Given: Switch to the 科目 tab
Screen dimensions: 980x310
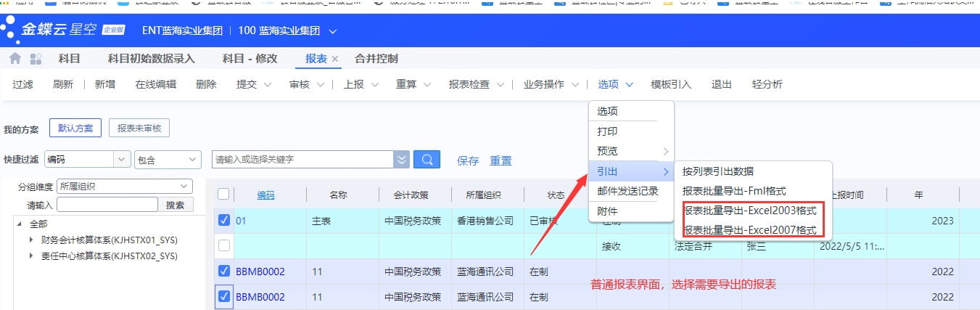Looking at the screenshot, I should pyautogui.click(x=69, y=59).
